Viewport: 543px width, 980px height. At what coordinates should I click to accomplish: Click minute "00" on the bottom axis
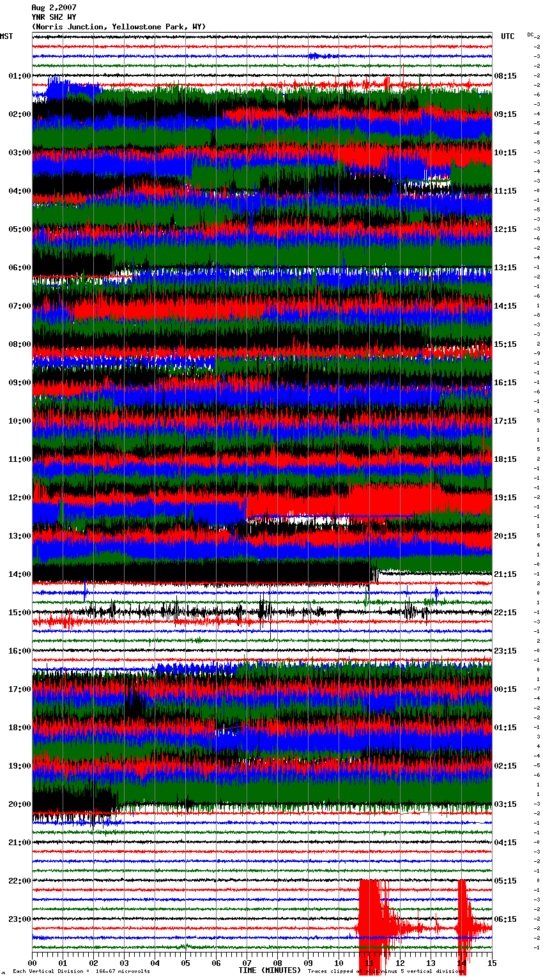point(32,963)
